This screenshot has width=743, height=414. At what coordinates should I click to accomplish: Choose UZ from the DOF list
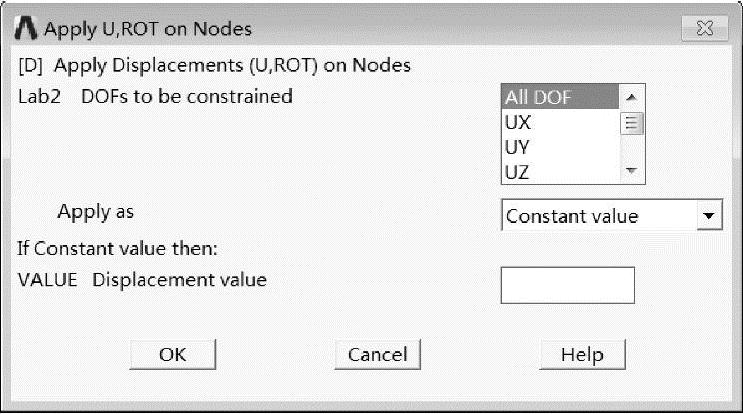click(x=560, y=172)
